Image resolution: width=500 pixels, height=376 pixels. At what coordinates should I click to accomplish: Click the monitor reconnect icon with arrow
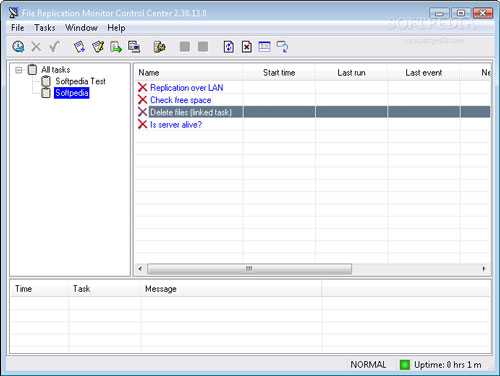(x=282, y=47)
